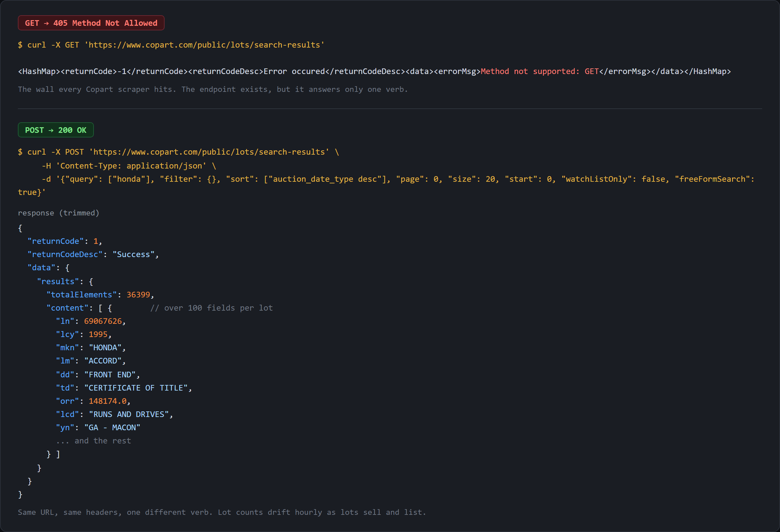
Task: Click the '// over 100 fields per lot' comment
Action: click(x=212, y=308)
